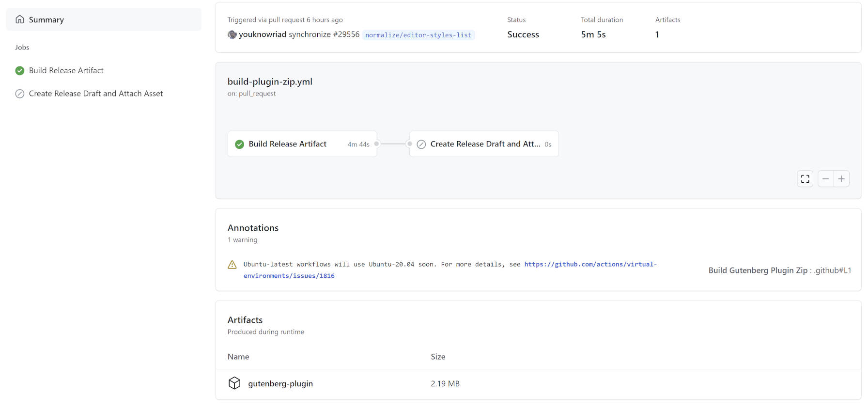Open the normalize/editor-styles-list branch link

[x=418, y=35]
